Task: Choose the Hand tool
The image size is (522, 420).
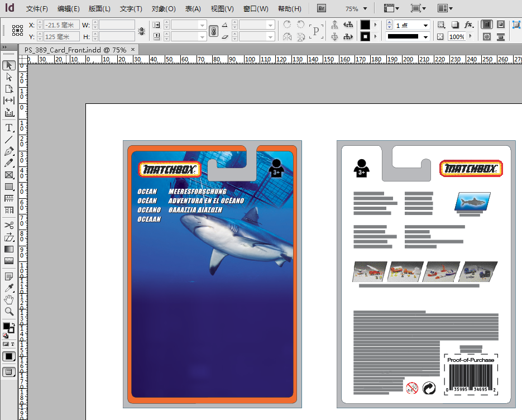Action: click(9, 300)
